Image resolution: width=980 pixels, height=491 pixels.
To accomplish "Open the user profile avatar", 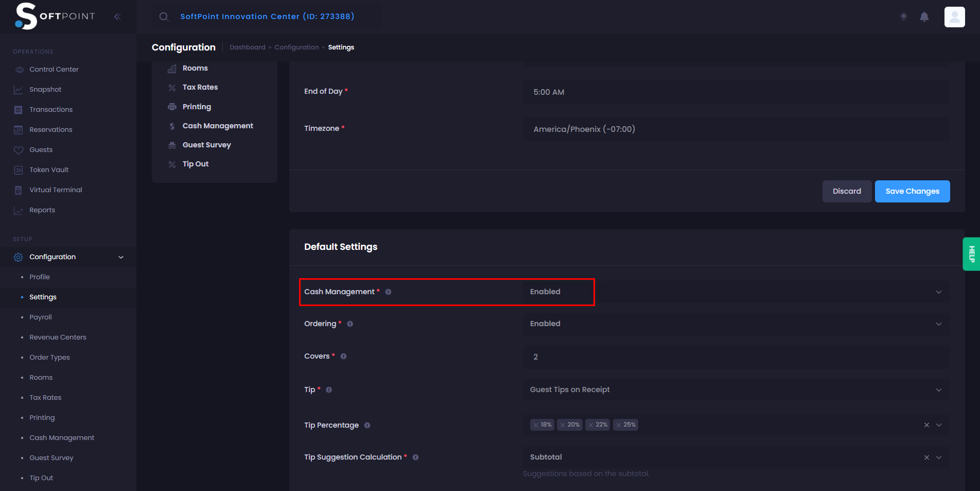I will 954,17.
